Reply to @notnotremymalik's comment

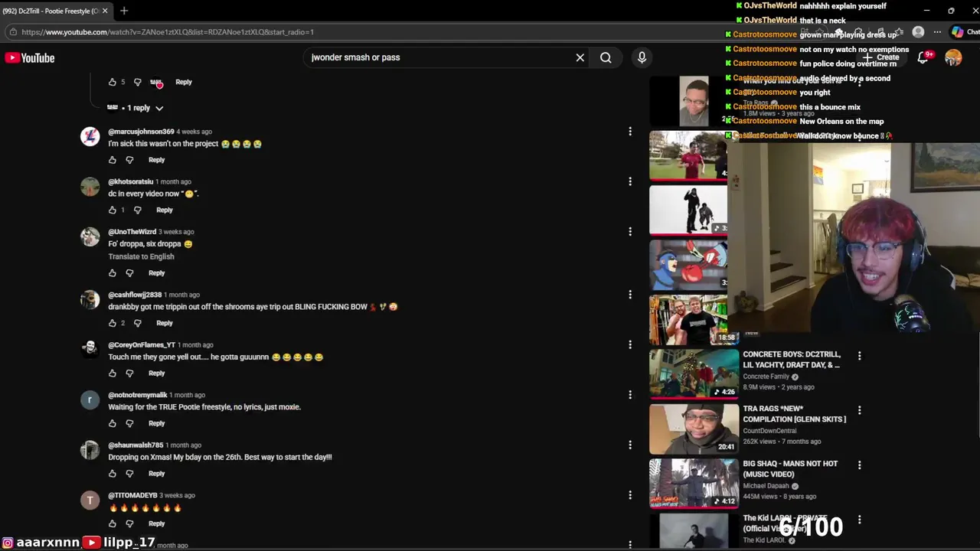point(156,423)
